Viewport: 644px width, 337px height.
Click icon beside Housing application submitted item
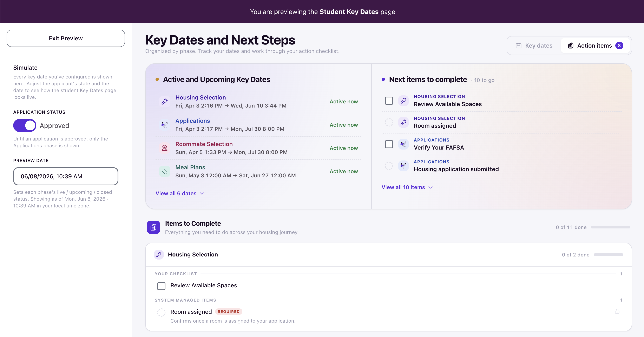coord(403,166)
